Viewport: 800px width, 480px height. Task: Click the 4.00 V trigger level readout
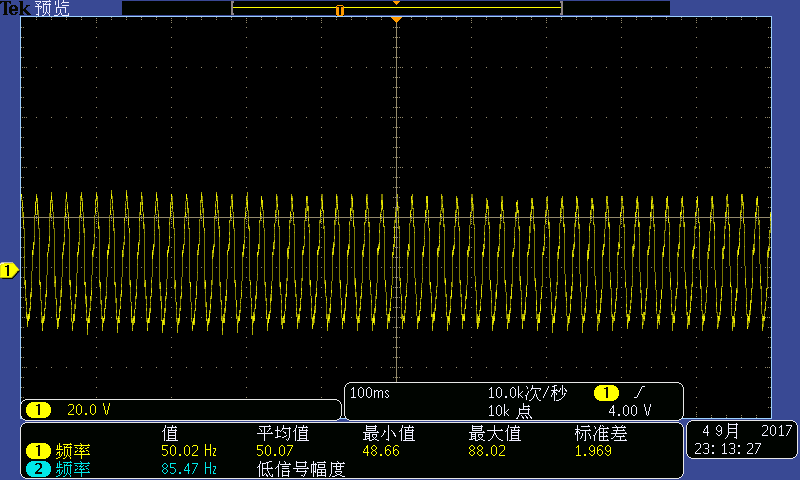coord(630,411)
